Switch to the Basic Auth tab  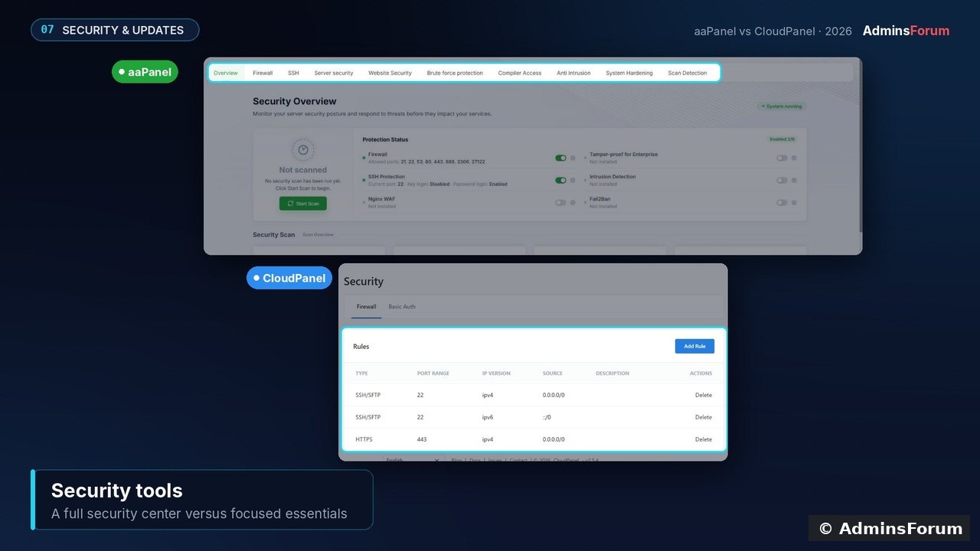tap(402, 307)
